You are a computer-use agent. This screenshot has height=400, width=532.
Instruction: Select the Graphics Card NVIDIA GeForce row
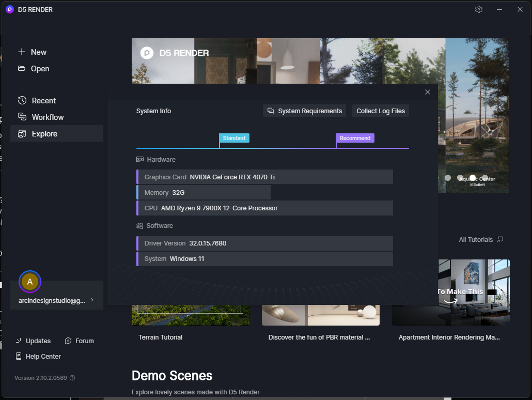point(264,177)
